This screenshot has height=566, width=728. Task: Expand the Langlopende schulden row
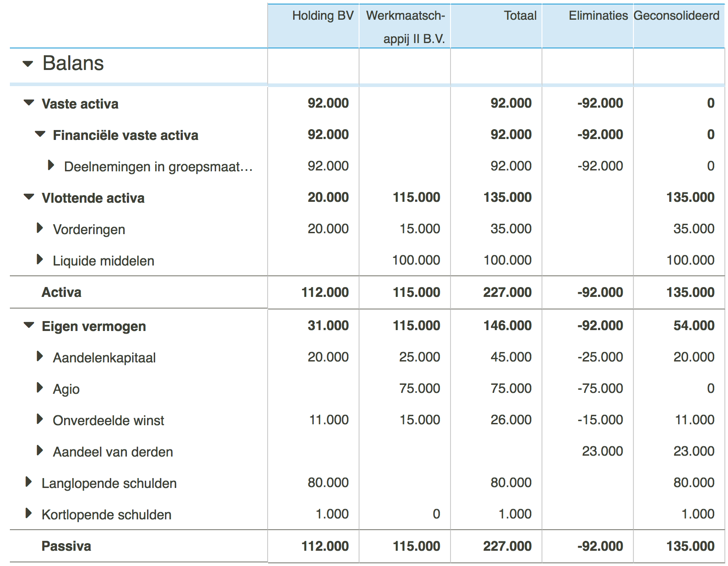[30, 483]
